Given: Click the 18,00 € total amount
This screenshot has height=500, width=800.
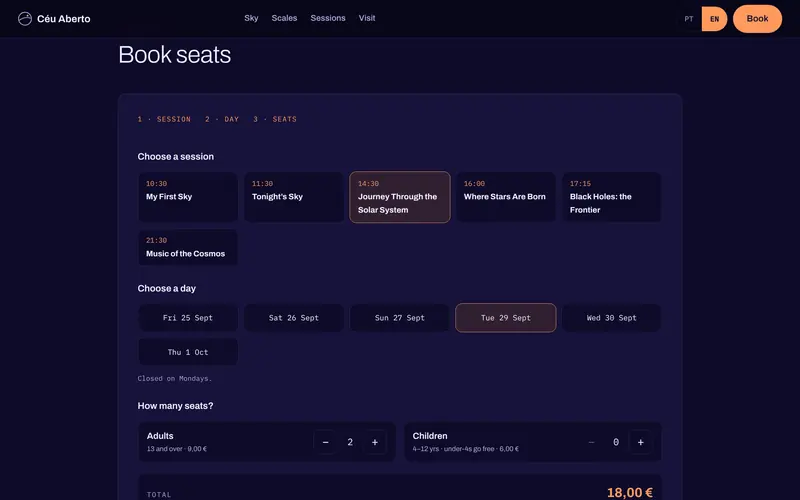Looking at the screenshot, I should pos(630,492).
